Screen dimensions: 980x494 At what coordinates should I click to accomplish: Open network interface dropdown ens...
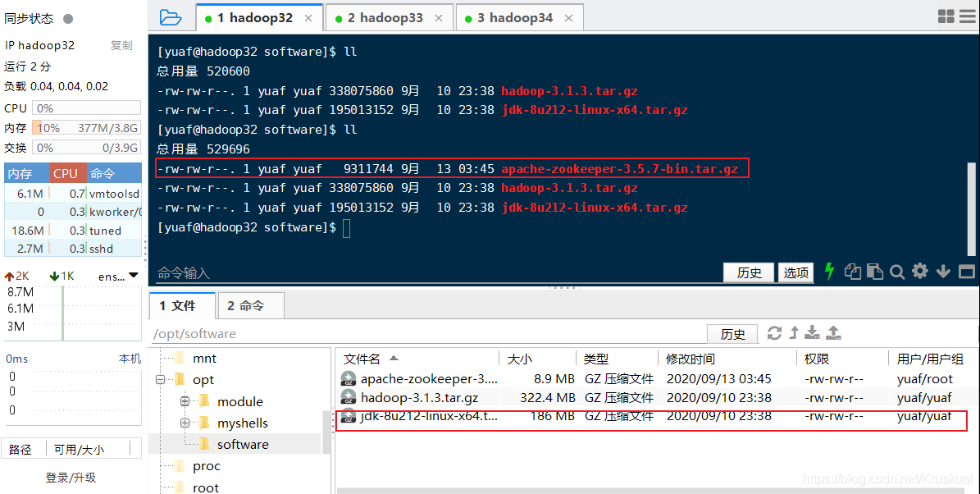pos(118,276)
